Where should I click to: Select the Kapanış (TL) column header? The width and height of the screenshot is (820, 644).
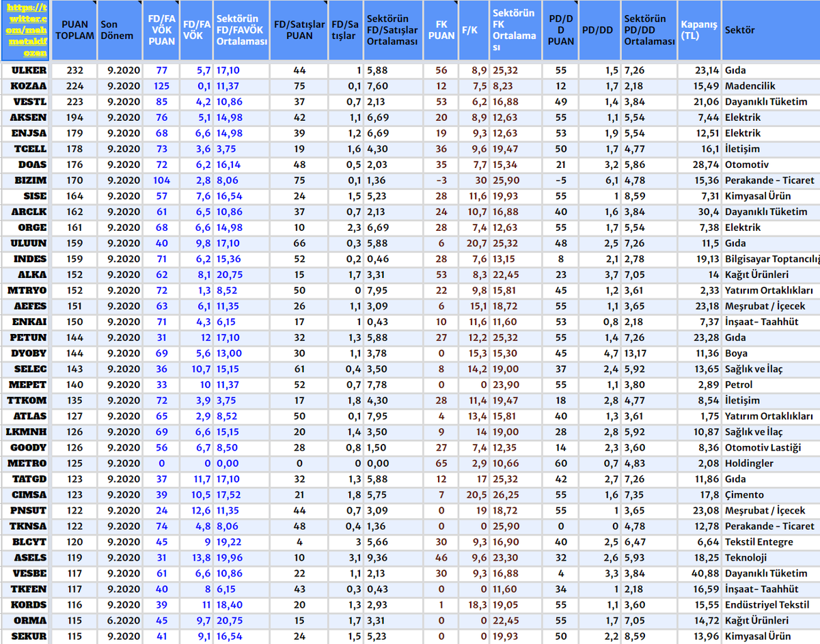click(x=700, y=31)
